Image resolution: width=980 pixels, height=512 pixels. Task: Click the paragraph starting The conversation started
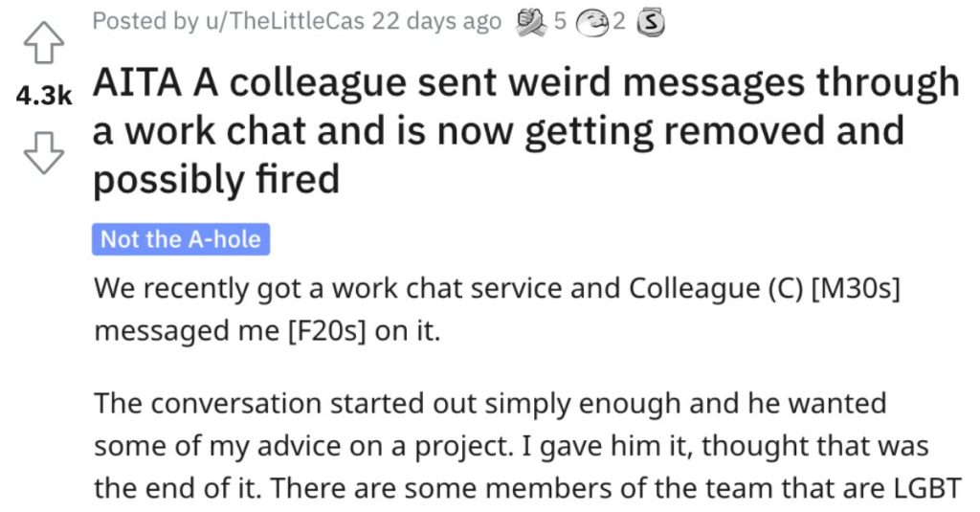pos(527,446)
